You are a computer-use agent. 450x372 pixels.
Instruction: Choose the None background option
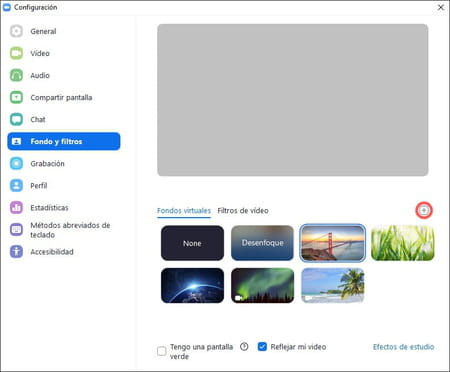click(192, 243)
